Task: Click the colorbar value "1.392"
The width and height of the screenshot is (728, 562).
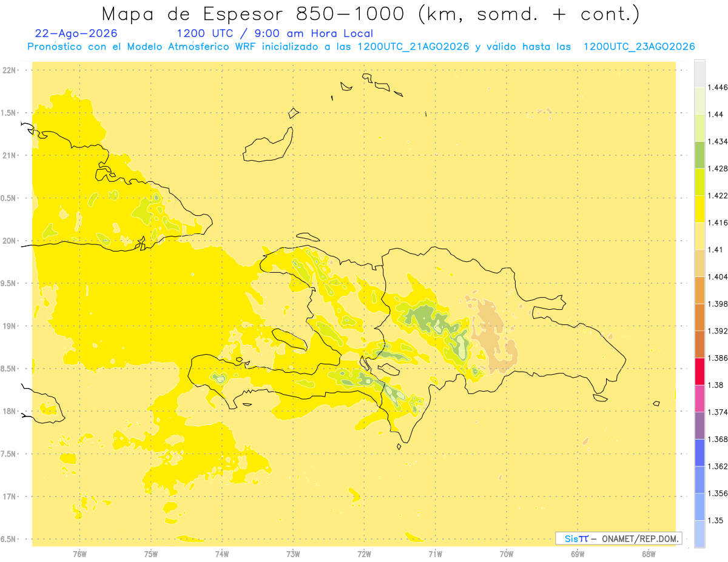Action: tap(718, 331)
